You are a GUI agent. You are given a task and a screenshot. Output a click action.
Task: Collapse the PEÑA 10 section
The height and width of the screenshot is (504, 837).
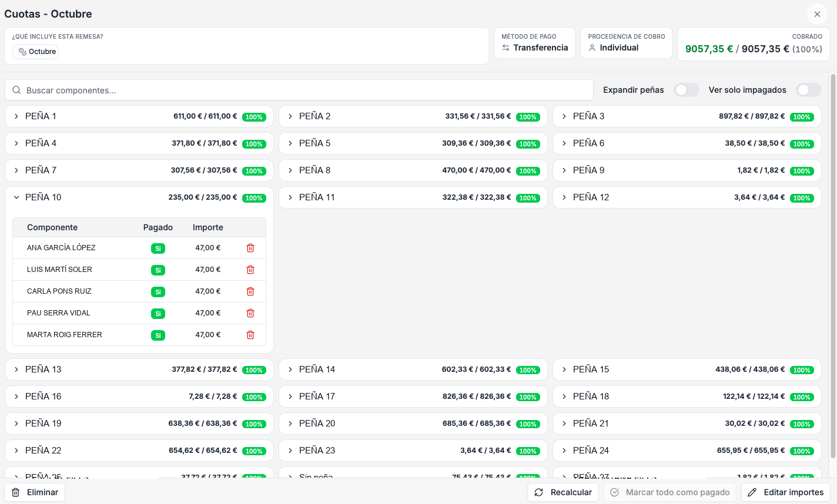coord(16,197)
